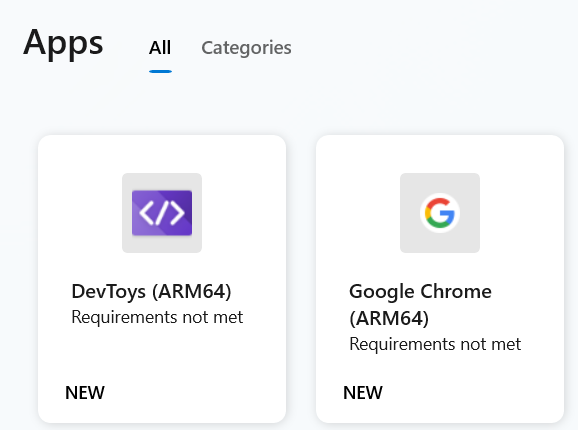
Task: Click the NEW label on the DevToys card
Action: pyautogui.click(x=85, y=392)
